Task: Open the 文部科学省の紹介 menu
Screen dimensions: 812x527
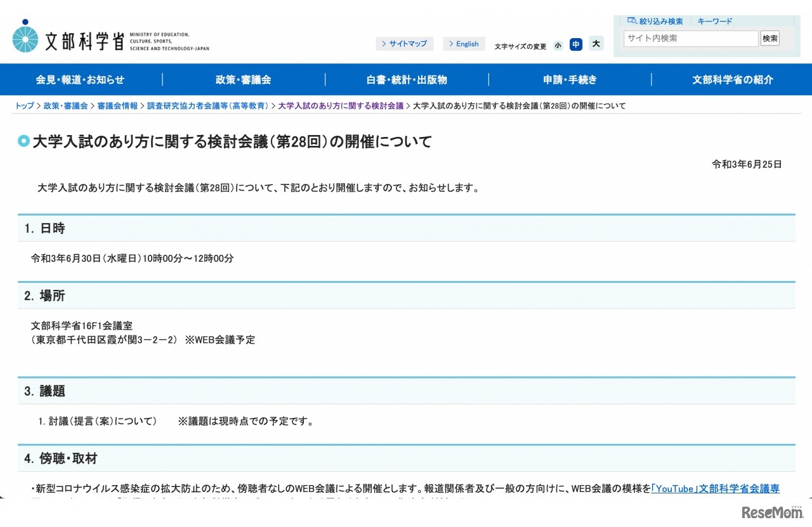Action: 732,79
